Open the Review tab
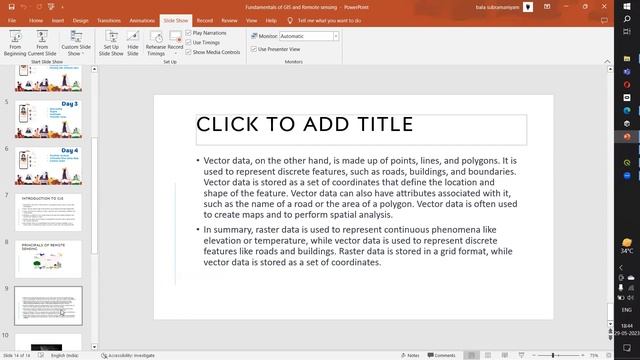 coord(229,20)
